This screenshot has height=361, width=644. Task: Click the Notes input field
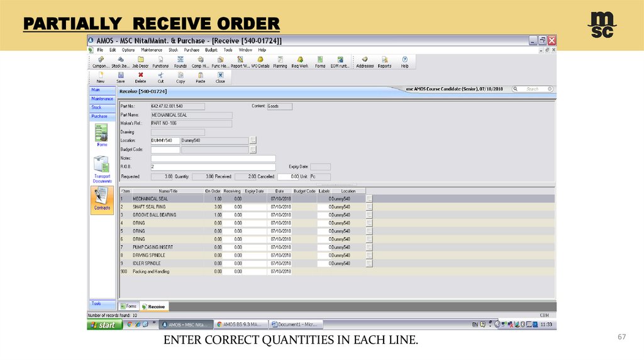(213, 158)
